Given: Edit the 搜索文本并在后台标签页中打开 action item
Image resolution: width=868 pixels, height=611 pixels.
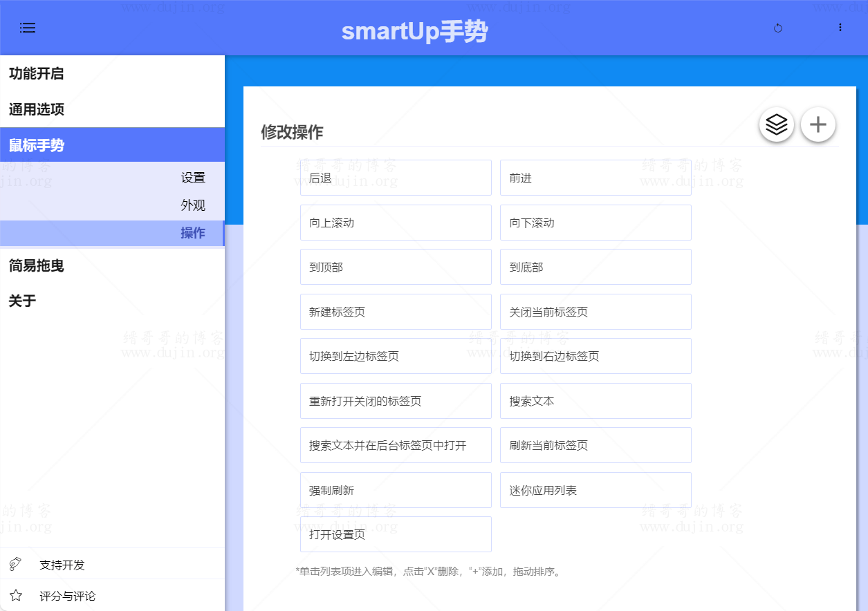Looking at the screenshot, I should click(x=396, y=445).
